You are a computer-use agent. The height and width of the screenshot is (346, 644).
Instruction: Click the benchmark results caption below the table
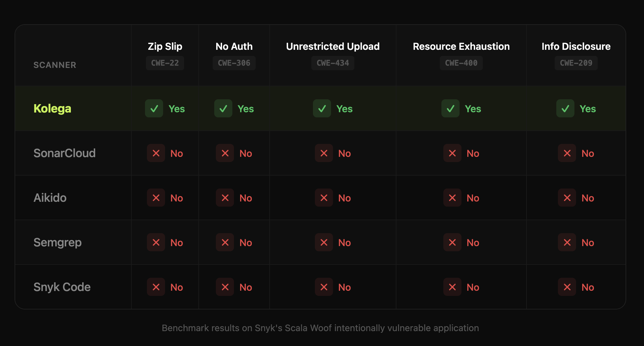pos(320,328)
